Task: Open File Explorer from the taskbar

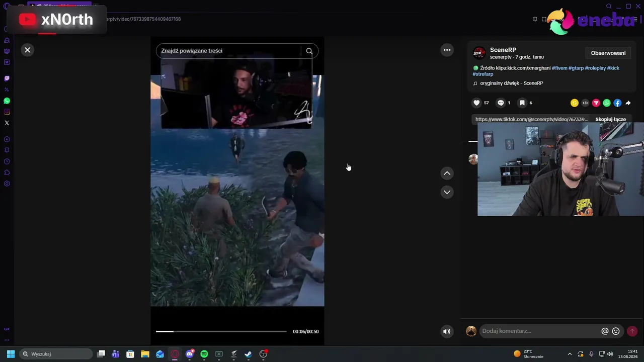Action: (x=145, y=354)
